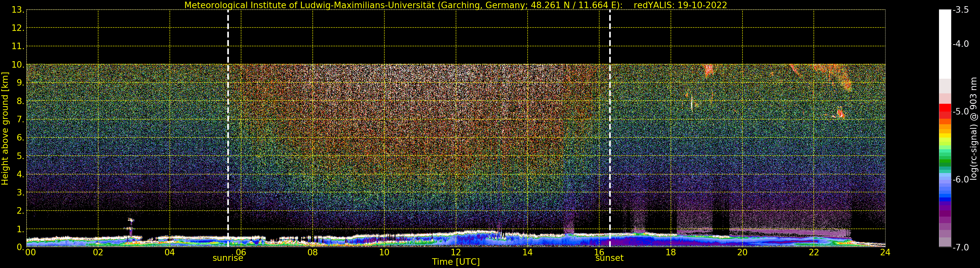Click the purple band of the colorbar
The image size is (980, 268).
coord(945,213)
